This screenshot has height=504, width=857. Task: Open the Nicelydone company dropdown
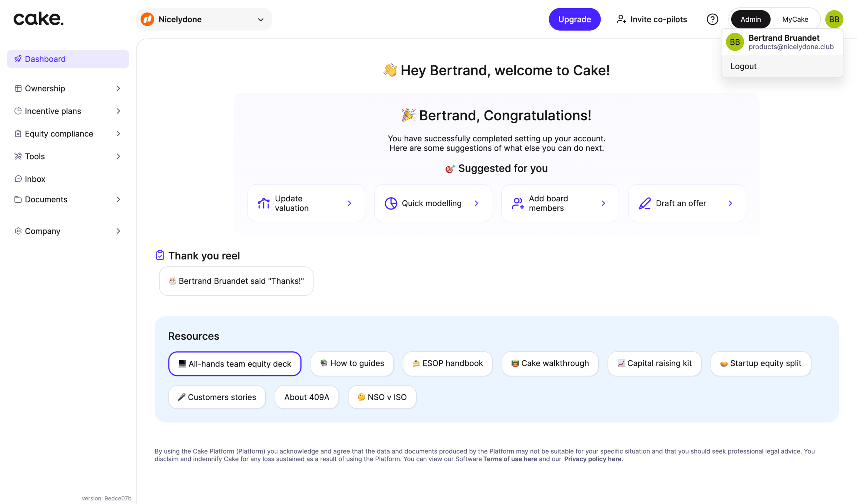(204, 19)
